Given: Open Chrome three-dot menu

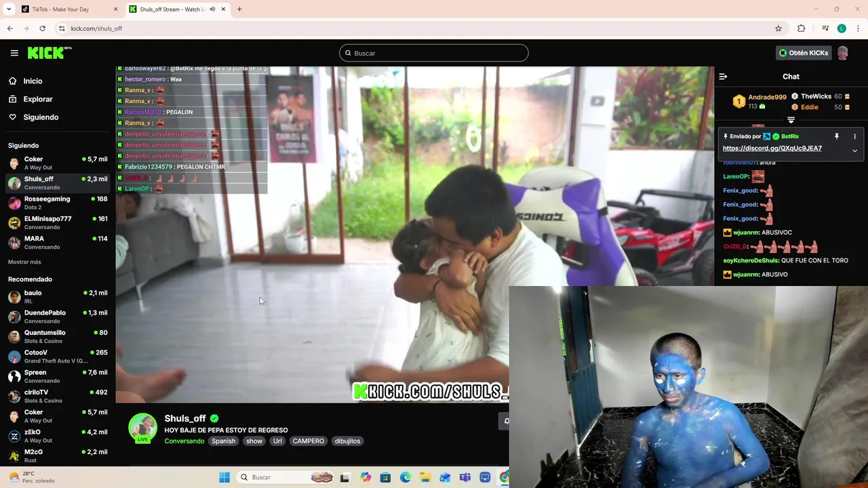Looking at the screenshot, I should (x=859, y=28).
